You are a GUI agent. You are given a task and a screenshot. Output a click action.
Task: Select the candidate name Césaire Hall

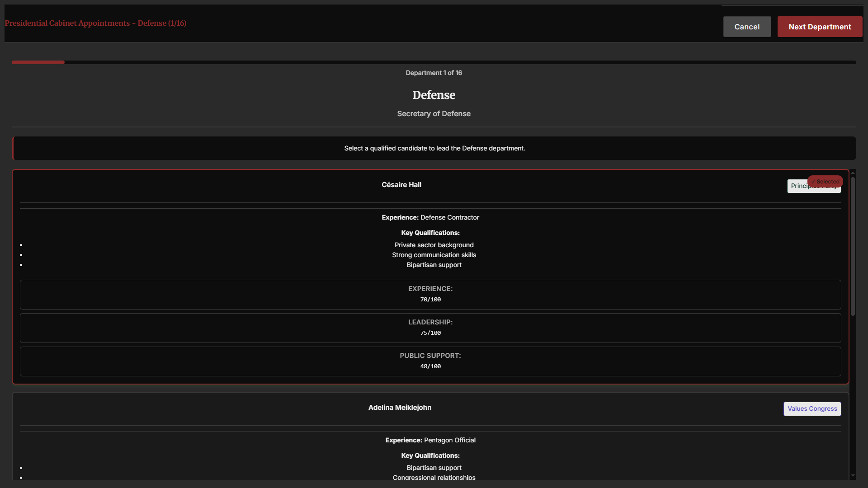tap(401, 185)
